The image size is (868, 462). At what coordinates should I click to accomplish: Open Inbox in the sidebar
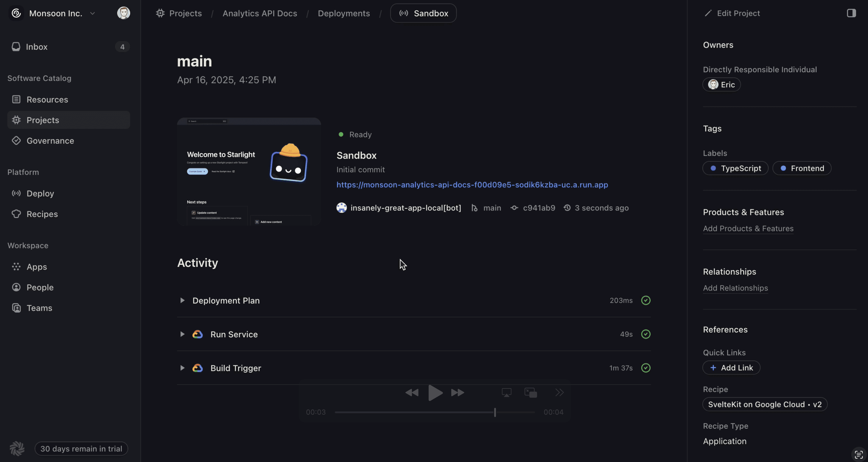pos(69,46)
